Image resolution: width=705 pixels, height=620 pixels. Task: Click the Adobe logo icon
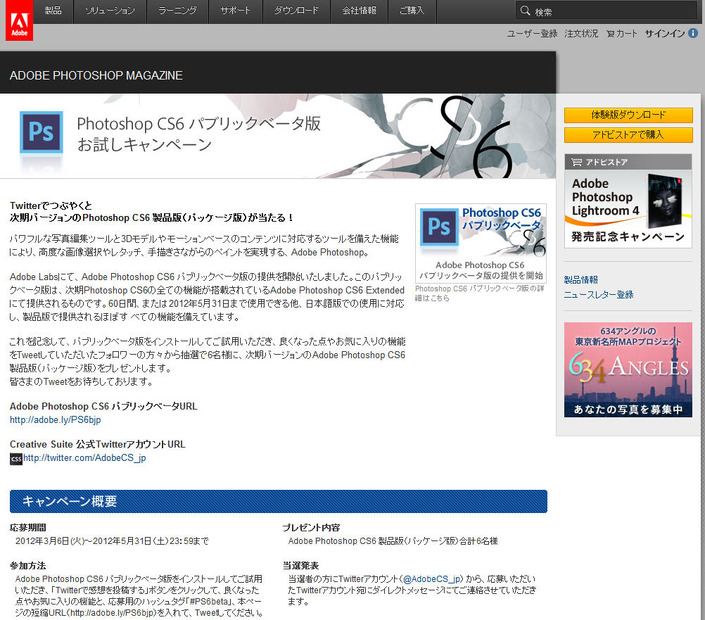19,21
